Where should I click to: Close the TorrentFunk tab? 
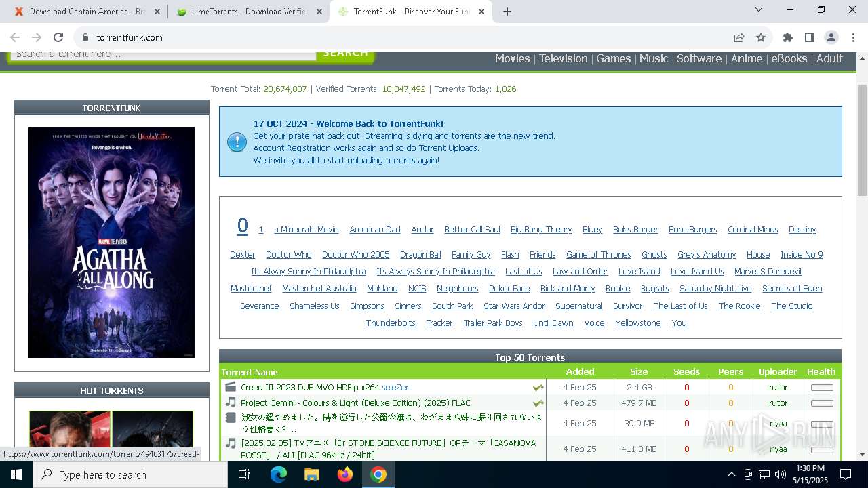(481, 12)
